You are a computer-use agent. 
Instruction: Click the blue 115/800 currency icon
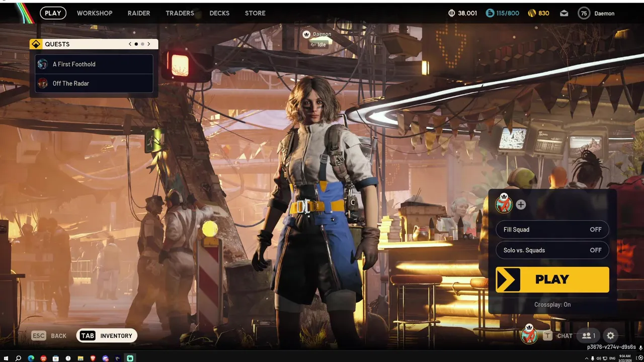pyautogui.click(x=490, y=13)
